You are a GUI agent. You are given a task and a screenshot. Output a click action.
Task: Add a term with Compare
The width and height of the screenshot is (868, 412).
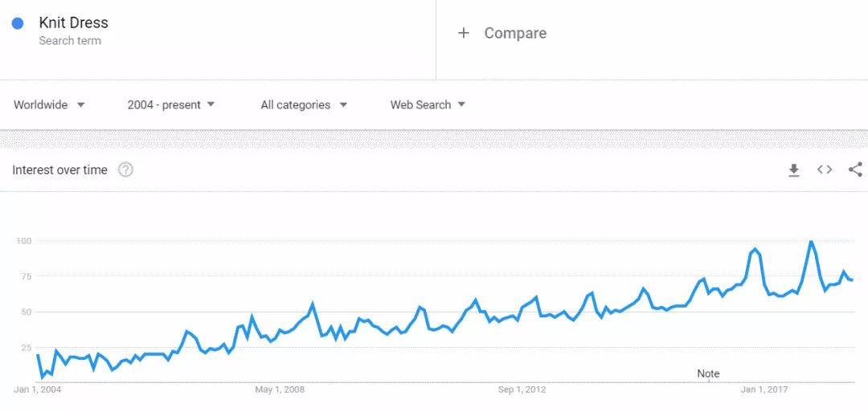(502, 33)
